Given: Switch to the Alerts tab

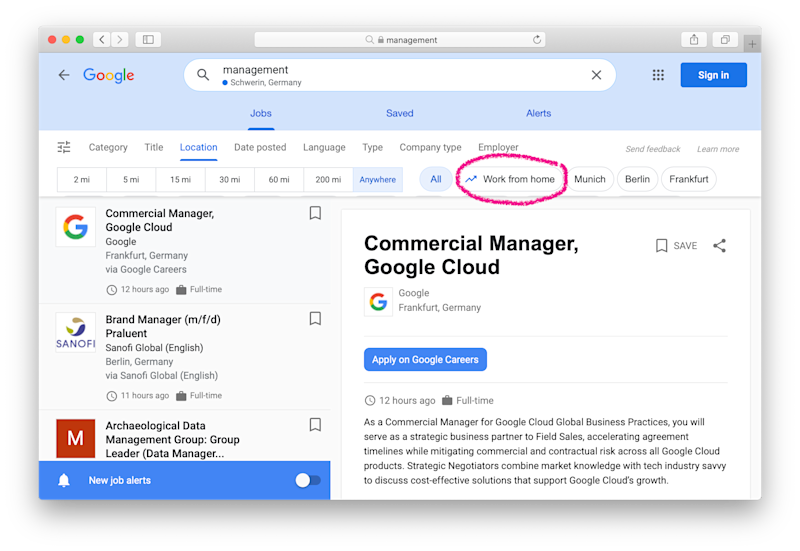Looking at the screenshot, I should click(539, 113).
